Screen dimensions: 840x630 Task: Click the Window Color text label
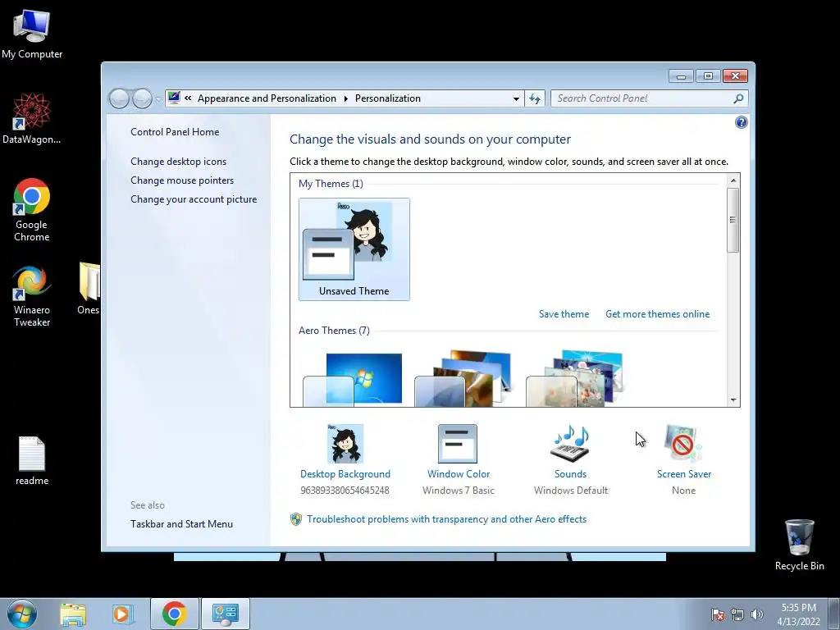tap(459, 473)
